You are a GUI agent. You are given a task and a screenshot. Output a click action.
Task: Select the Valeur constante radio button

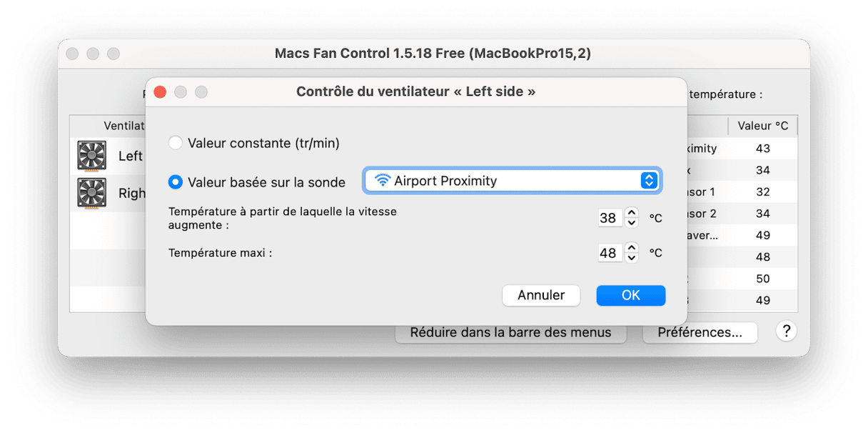pos(176,143)
